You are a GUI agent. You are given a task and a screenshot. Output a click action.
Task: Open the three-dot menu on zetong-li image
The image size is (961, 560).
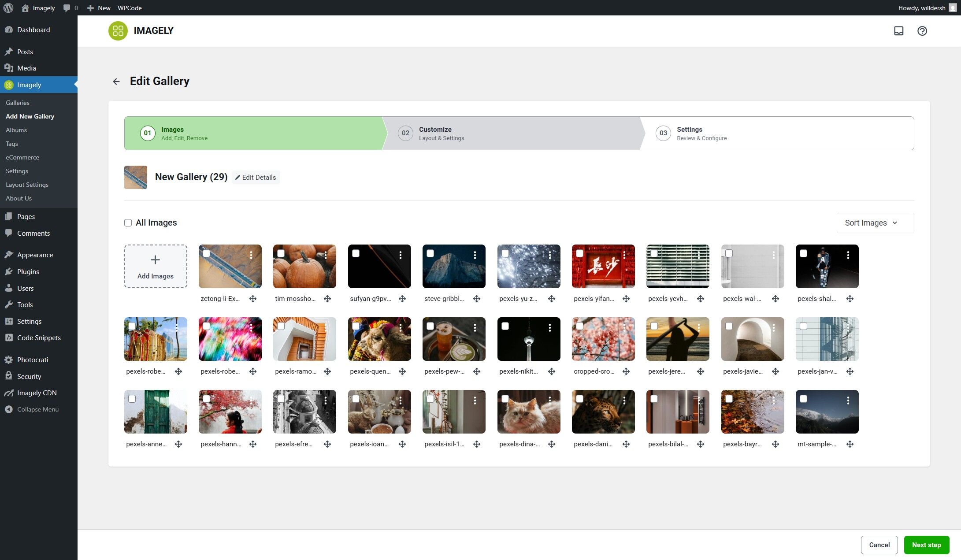pos(251,255)
